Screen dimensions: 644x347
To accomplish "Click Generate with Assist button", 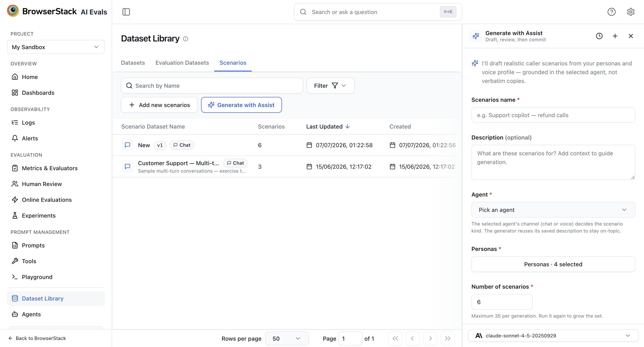I will pos(241,105).
